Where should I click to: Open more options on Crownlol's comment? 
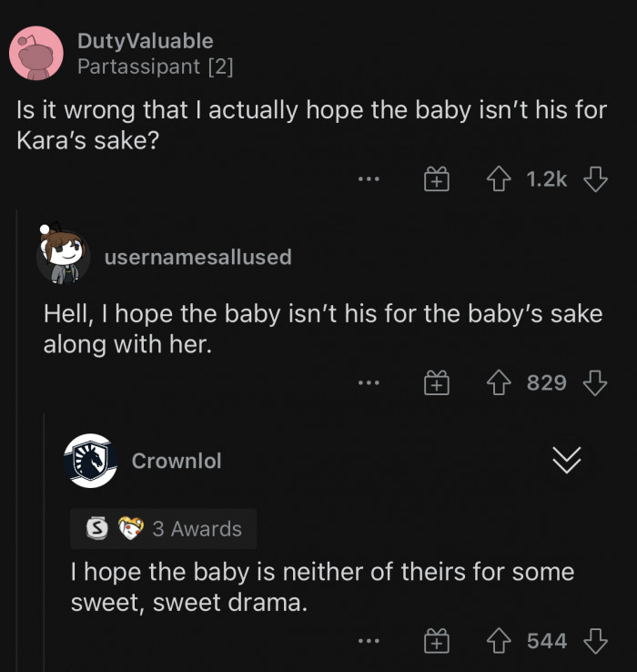pos(368,642)
